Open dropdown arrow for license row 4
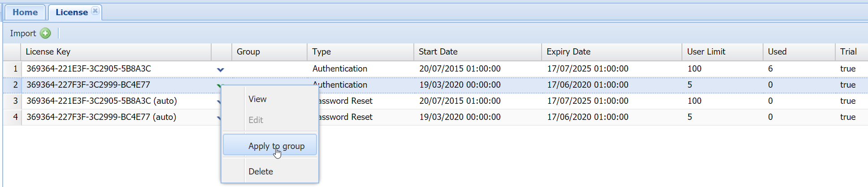This screenshot has width=868, height=187. (219, 118)
